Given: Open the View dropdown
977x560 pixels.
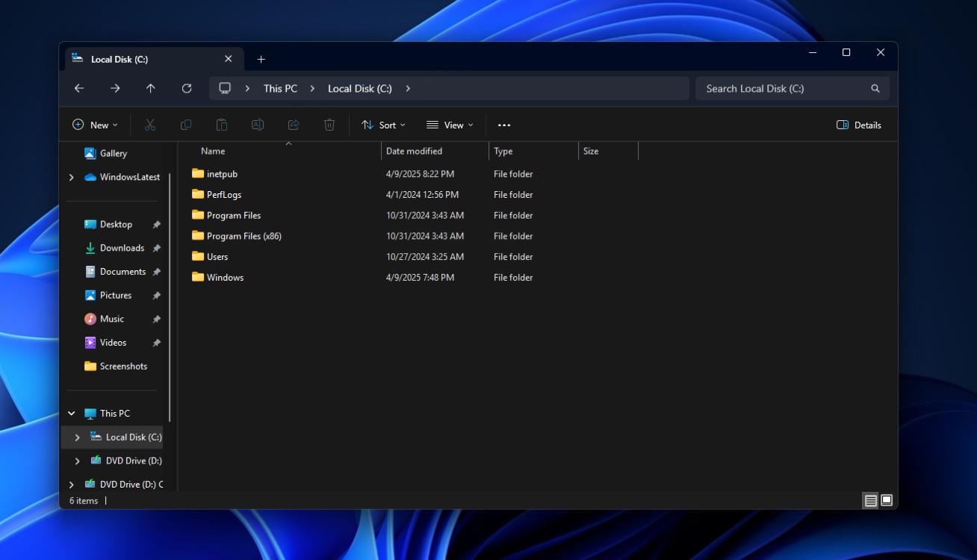Looking at the screenshot, I should (x=450, y=125).
